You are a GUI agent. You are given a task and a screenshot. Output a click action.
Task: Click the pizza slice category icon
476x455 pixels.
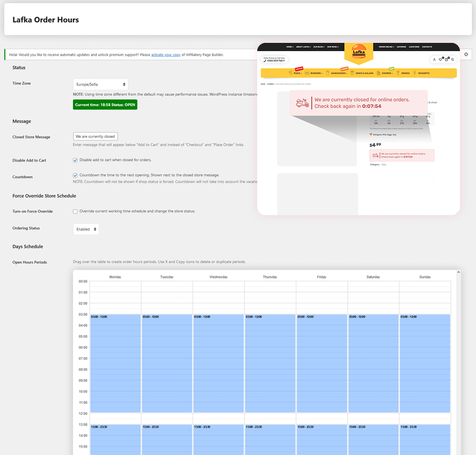(x=290, y=73)
